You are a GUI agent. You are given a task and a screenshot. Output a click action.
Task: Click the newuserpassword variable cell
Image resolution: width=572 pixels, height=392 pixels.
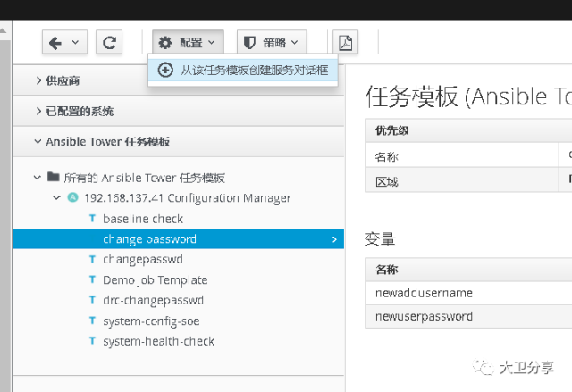click(x=468, y=316)
